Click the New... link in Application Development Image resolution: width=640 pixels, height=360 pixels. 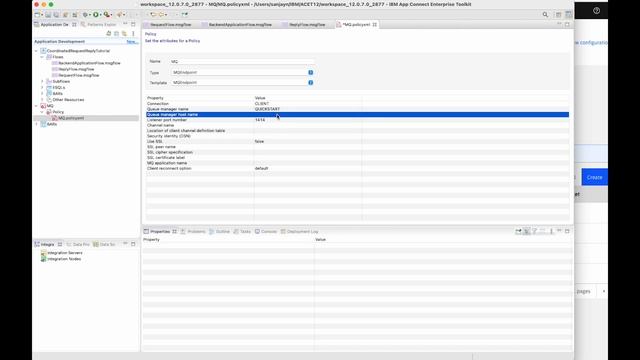(x=132, y=42)
